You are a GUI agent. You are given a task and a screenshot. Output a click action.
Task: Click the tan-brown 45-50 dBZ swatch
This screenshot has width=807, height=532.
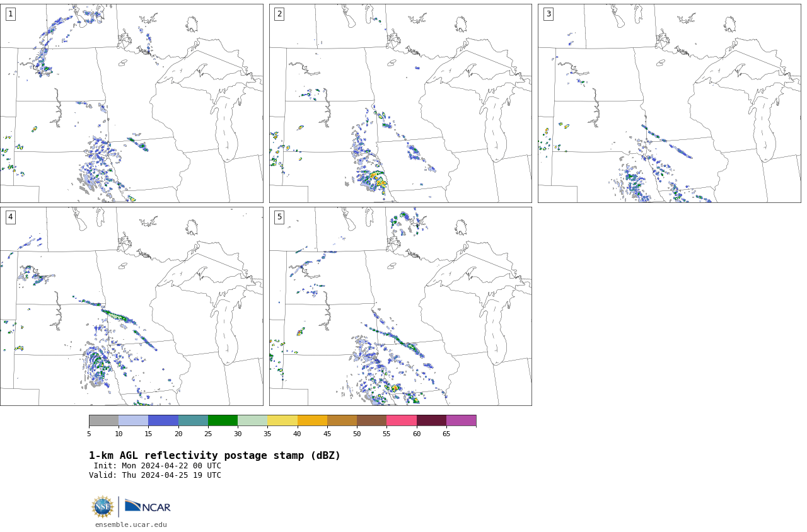coord(342,420)
